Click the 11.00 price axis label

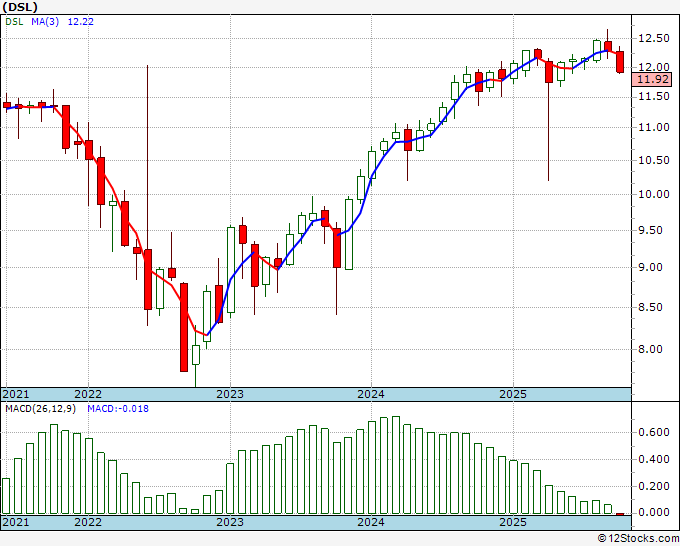654,128
